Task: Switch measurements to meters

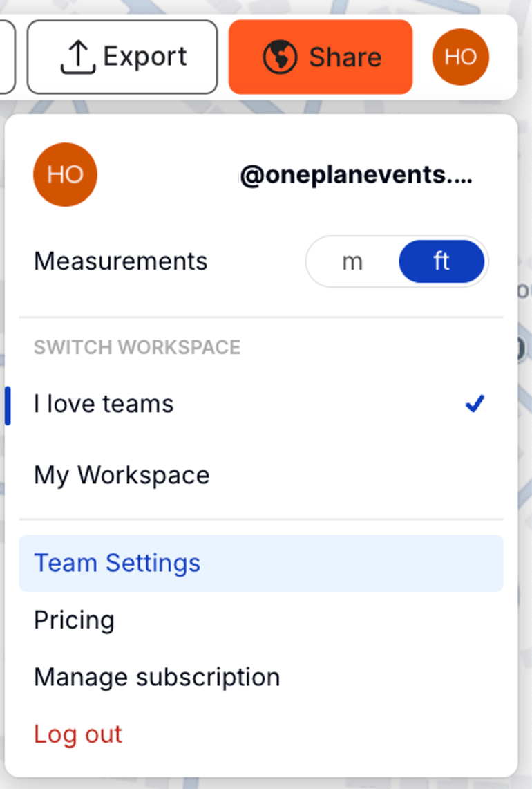Action: coord(352,261)
